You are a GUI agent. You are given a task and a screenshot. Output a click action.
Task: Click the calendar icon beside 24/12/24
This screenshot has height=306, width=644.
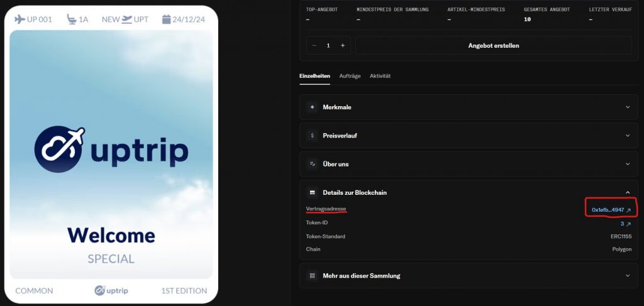coord(167,19)
